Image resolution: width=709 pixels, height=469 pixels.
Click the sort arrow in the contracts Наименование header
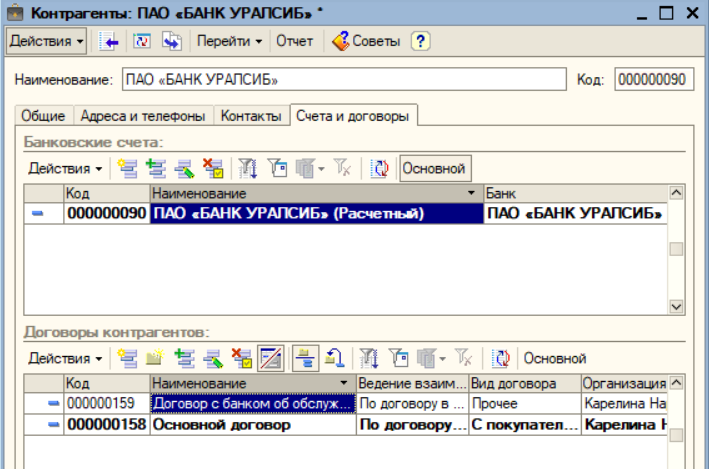click(x=344, y=383)
